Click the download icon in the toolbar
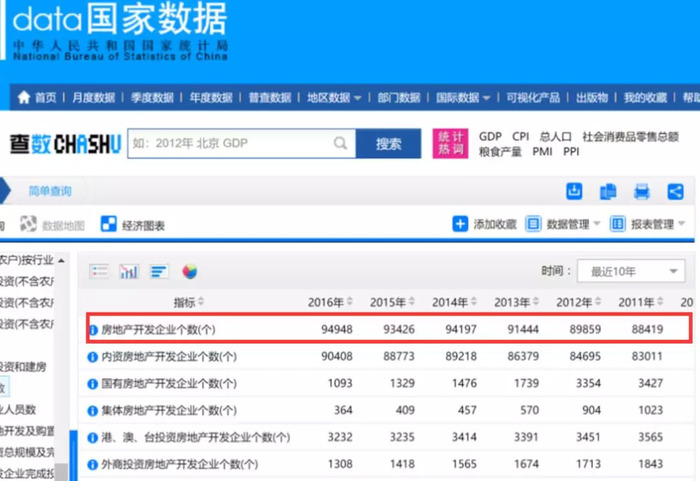This screenshot has width=700, height=481. (x=574, y=191)
